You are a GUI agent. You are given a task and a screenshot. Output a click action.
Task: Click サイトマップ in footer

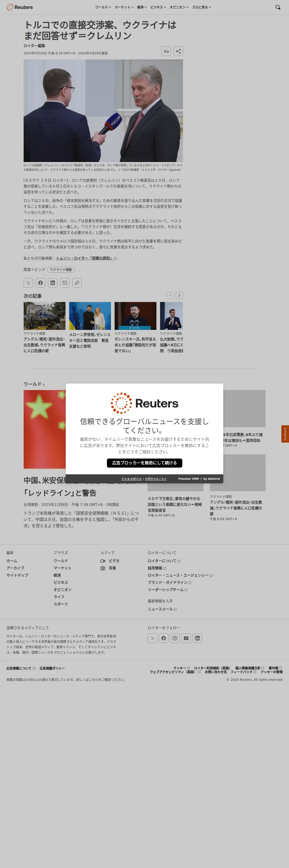pyautogui.click(x=17, y=576)
